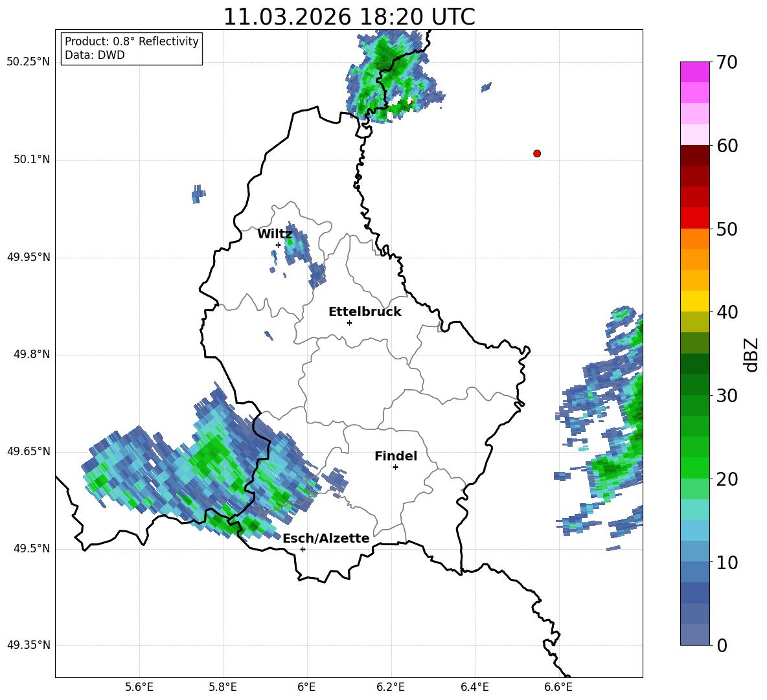Click the Product: 0.8° Reflectivity text
The image size is (767, 700).
(x=132, y=41)
